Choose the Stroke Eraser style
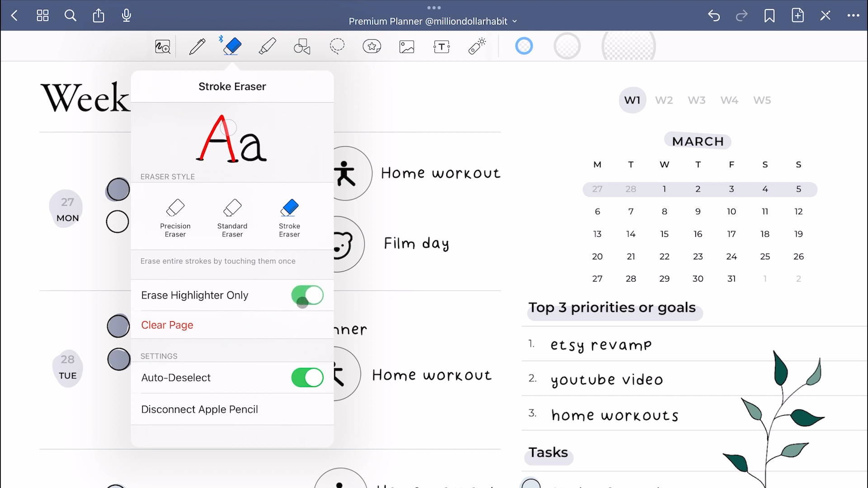 pos(289,218)
